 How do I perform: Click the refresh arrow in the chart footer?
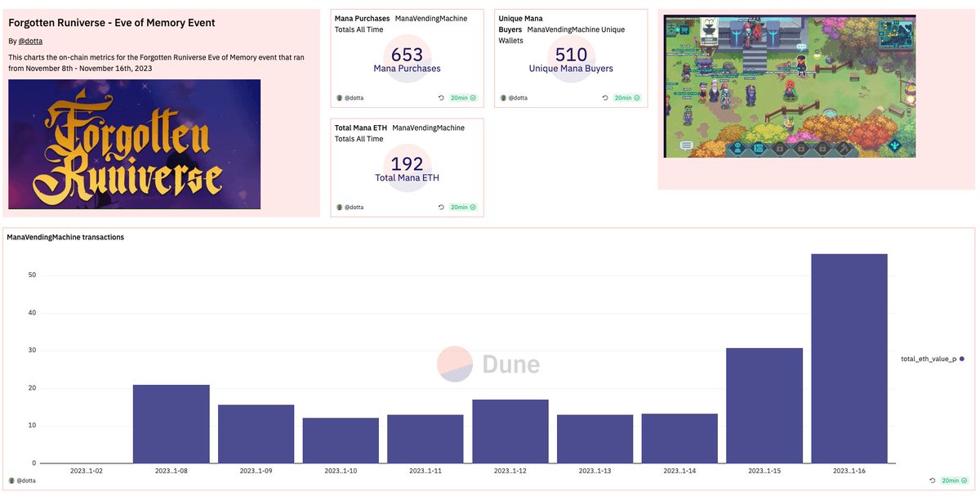(932, 481)
